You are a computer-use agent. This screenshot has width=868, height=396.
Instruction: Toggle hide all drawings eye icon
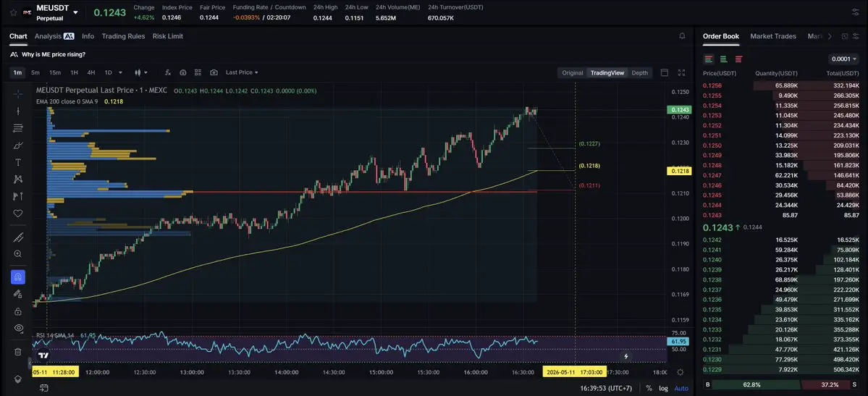coord(17,328)
